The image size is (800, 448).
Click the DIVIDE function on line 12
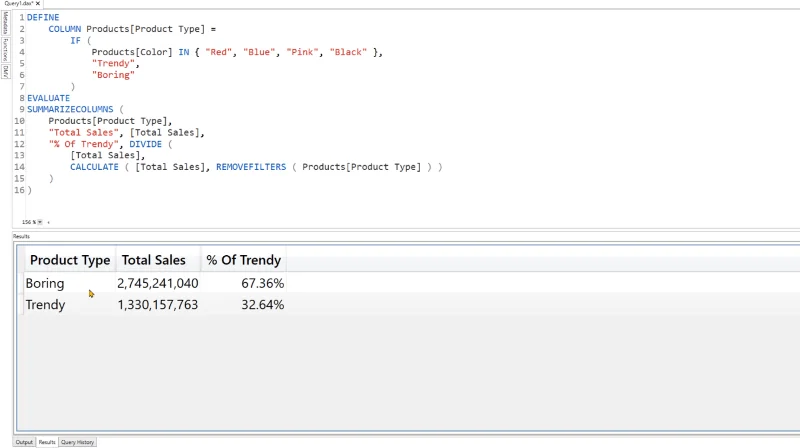tap(145, 144)
